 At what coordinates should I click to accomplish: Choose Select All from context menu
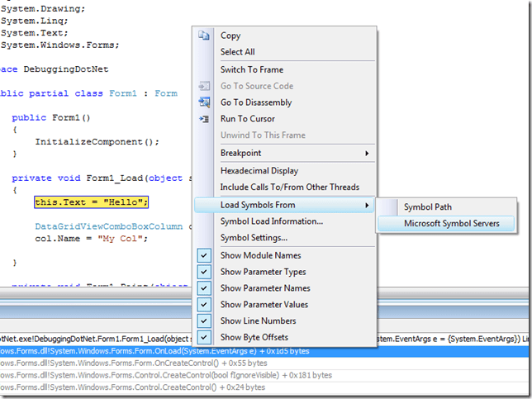click(237, 52)
